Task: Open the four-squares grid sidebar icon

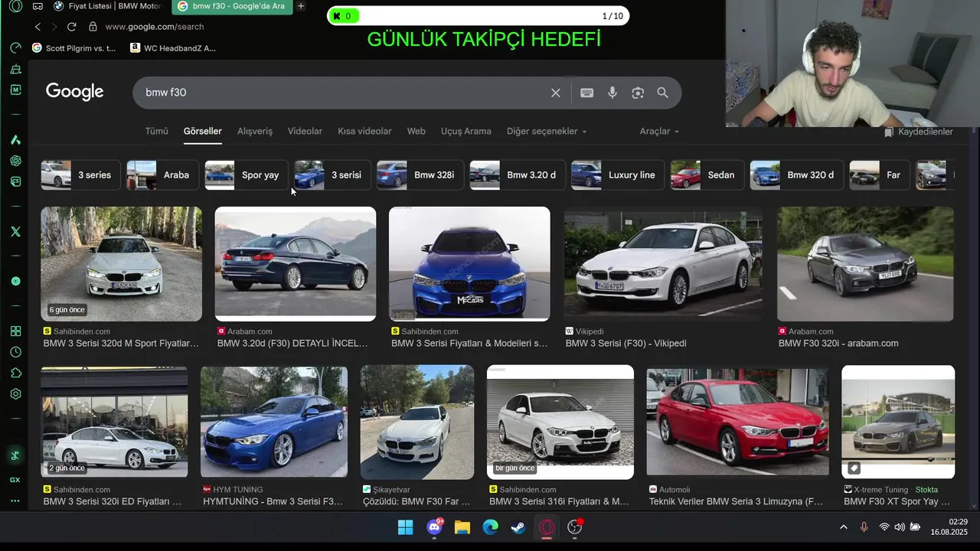Action: tap(15, 331)
